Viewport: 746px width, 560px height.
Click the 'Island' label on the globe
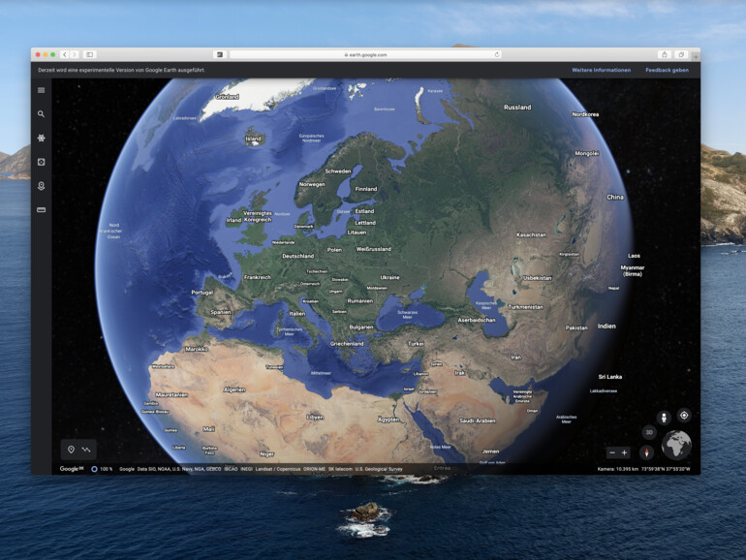tap(253, 139)
